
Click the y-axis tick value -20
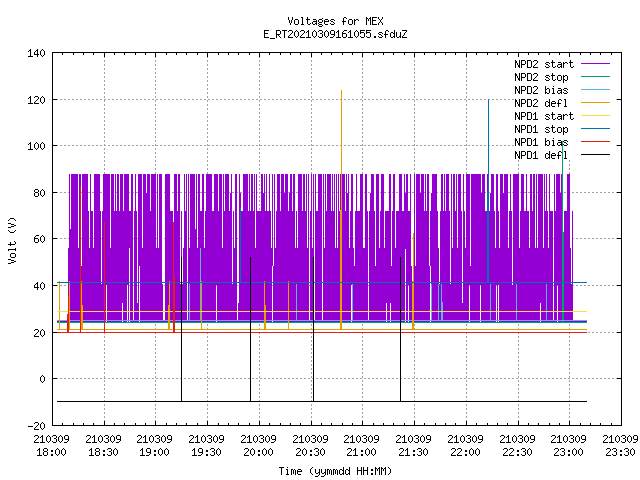pyautogui.click(x=36, y=426)
